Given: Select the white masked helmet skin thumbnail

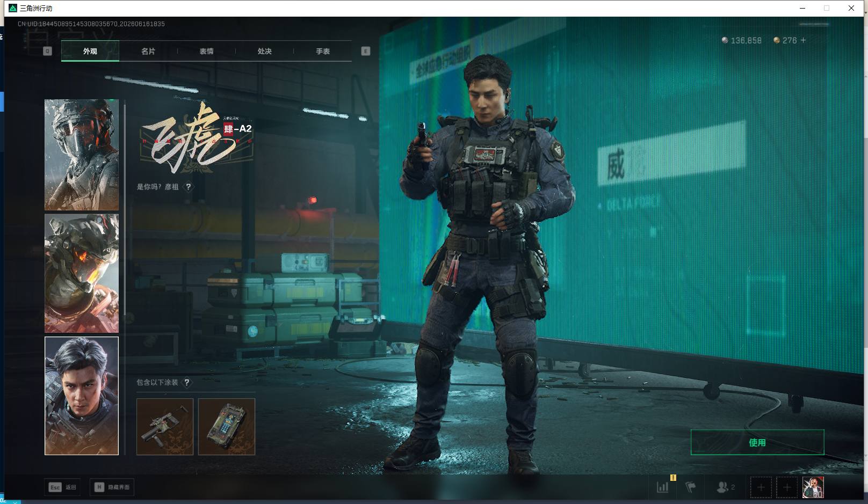Looking at the screenshot, I should click(x=82, y=155).
